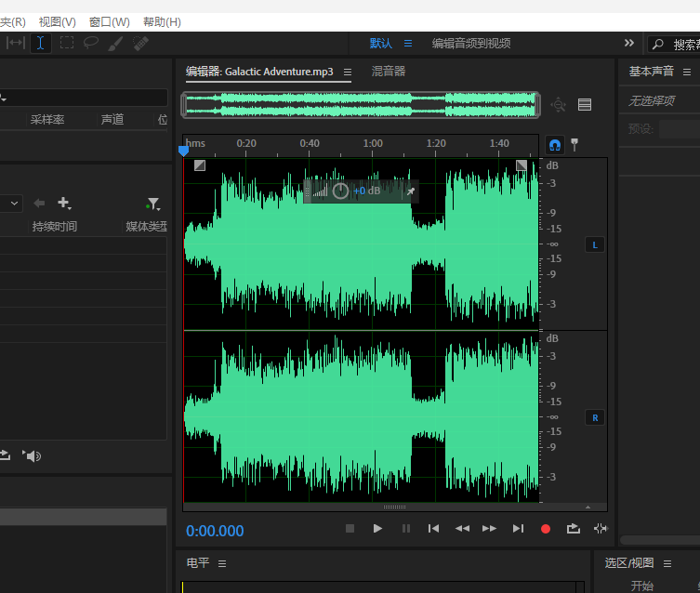
Task: Select the Time Selection tool
Action: click(41, 43)
